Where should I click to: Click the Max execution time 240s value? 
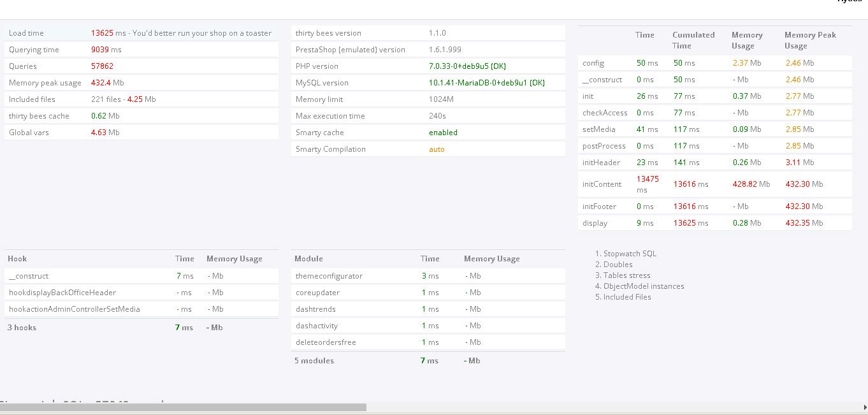click(x=437, y=116)
